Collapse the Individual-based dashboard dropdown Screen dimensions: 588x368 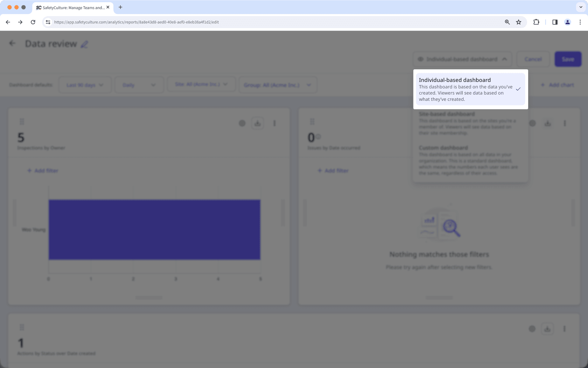(x=505, y=59)
